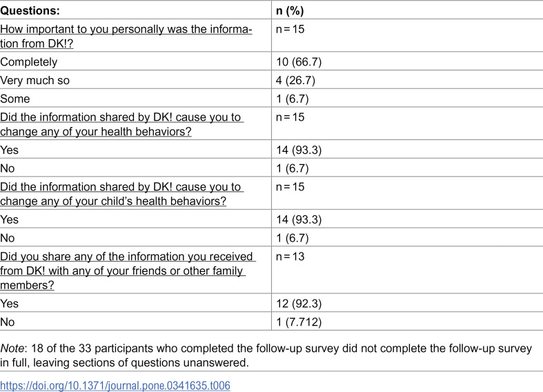Click the 'n (%)' column header

point(290,11)
